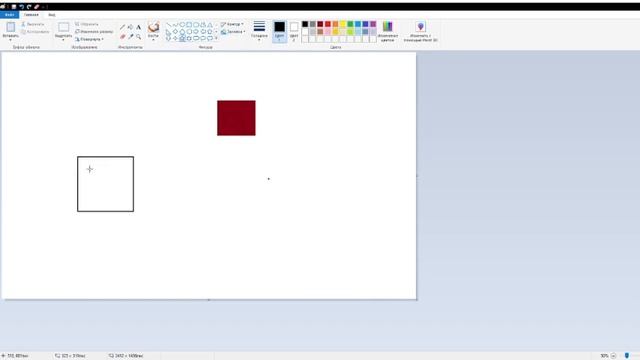The height and width of the screenshot is (360, 640).
Task: Expand the shapes gallery with bottom arrow
Action: click(216, 38)
